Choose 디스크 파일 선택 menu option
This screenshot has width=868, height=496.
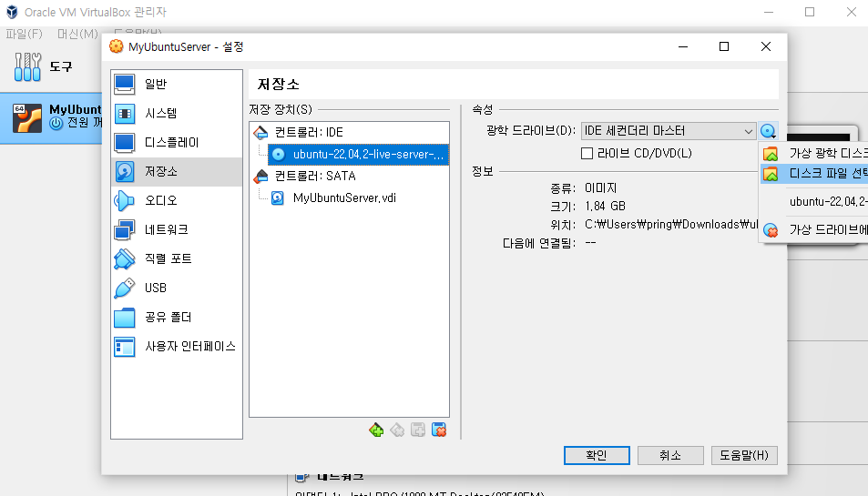coord(814,174)
